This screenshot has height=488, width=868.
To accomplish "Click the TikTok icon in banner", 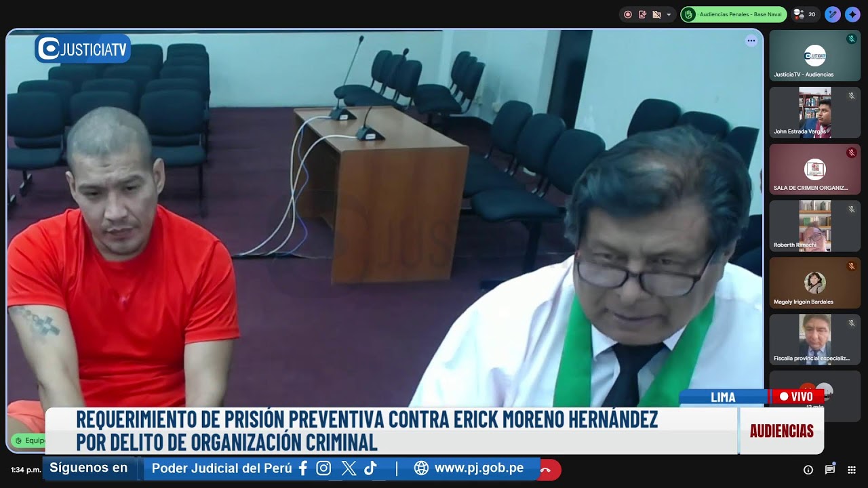I will tap(370, 468).
